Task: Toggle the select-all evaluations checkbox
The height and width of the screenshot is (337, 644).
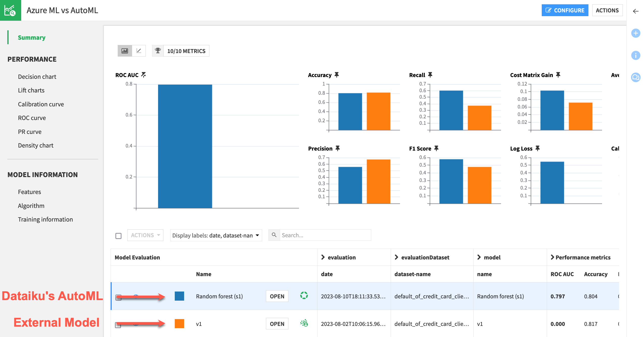Action: tap(118, 236)
